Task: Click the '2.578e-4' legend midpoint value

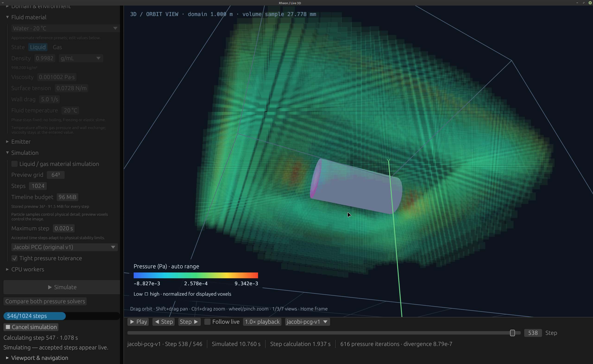Action: 196,283
